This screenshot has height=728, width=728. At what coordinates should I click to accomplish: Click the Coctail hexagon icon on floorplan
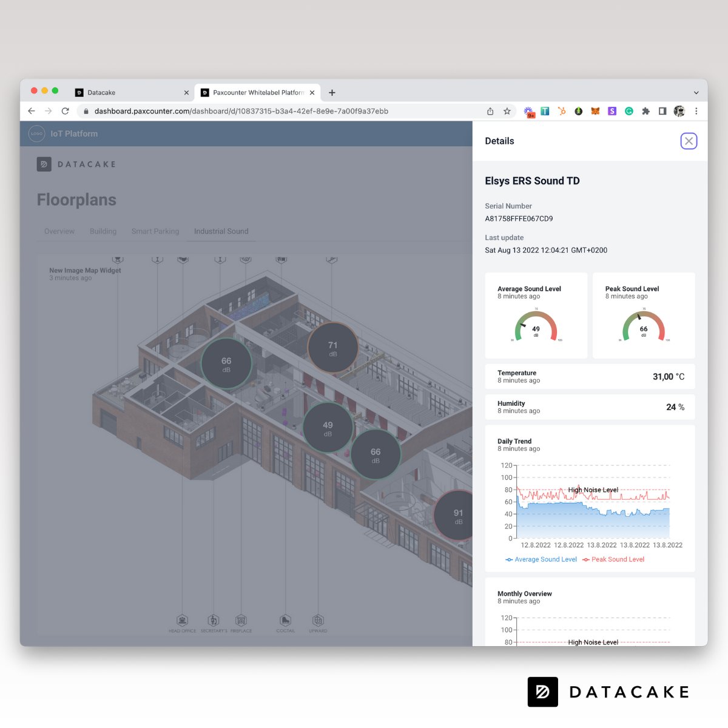pos(285,620)
